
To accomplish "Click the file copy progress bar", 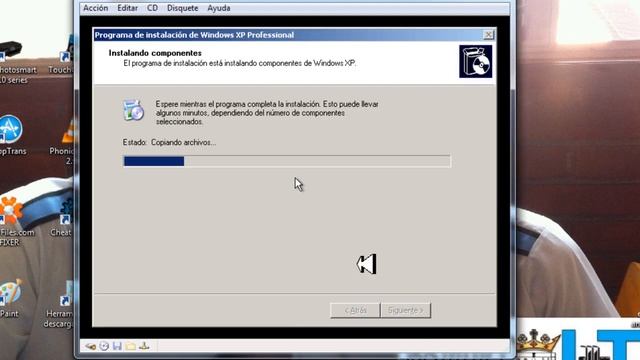I will tap(287, 161).
